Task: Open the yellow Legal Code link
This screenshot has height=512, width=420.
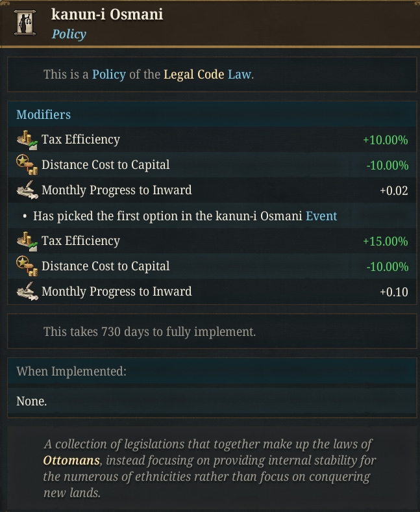Action: (194, 75)
